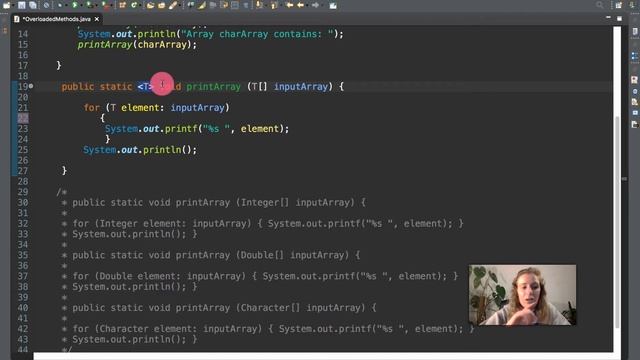
Task: Toggle the Word Wrap toolbar icon
Action: tap(224, 5)
